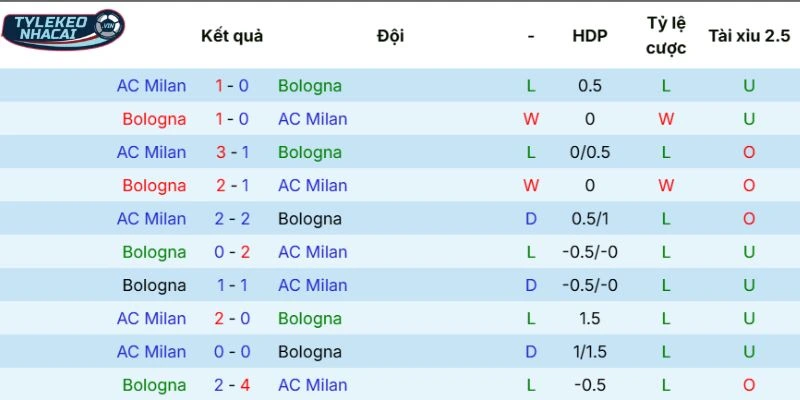Click the 0 - 2 score result
The image size is (800, 400).
232,252
